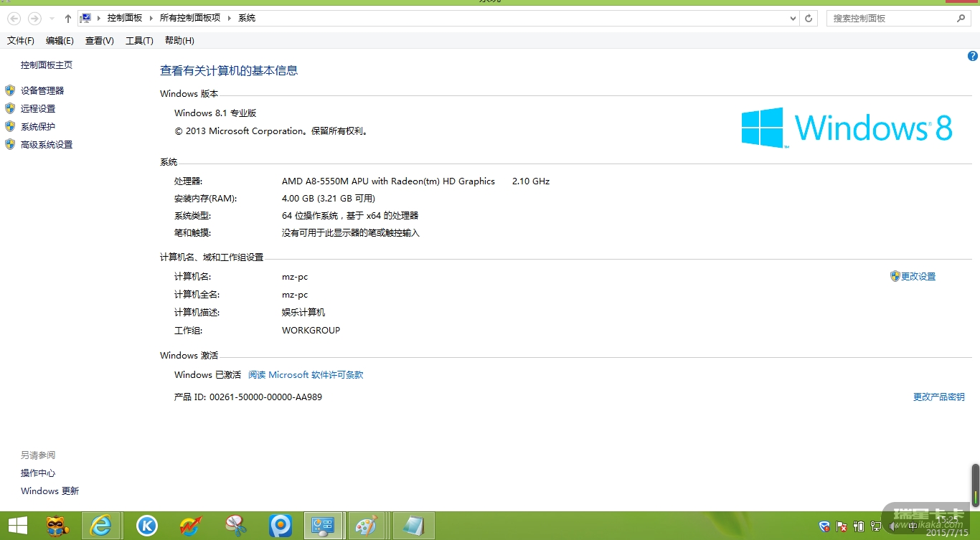
Task: Open the recent locations dropdown arrow
Action: (x=52, y=19)
